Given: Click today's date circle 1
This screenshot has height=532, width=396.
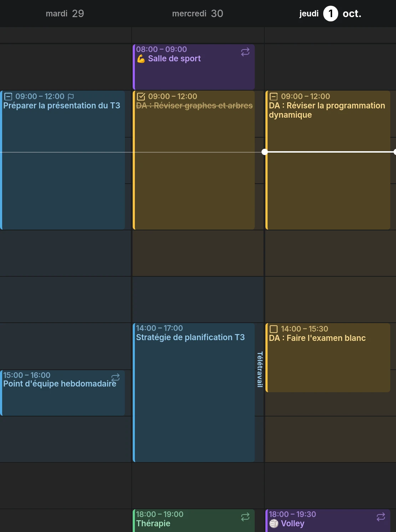Looking at the screenshot, I should point(331,14).
